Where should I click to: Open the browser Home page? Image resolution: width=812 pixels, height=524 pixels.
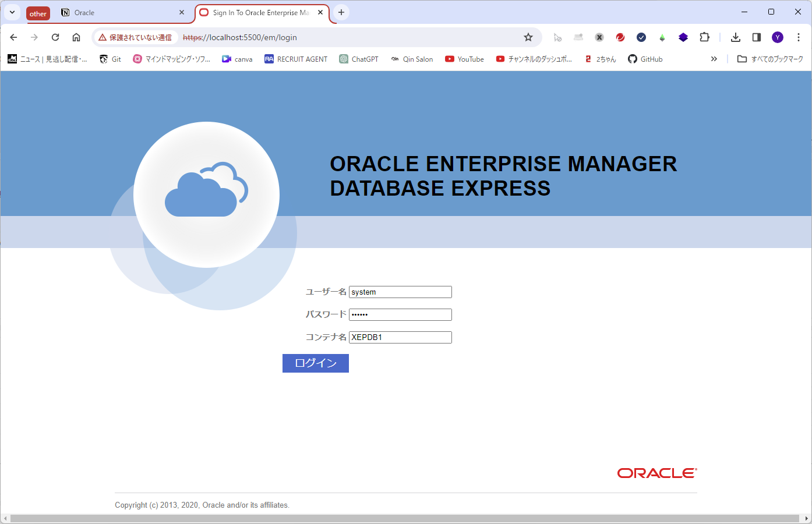(x=76, y=37)
